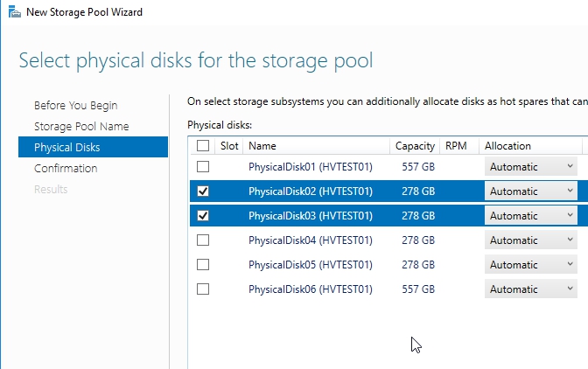Select the Physical Disks step

click(93, 147)
